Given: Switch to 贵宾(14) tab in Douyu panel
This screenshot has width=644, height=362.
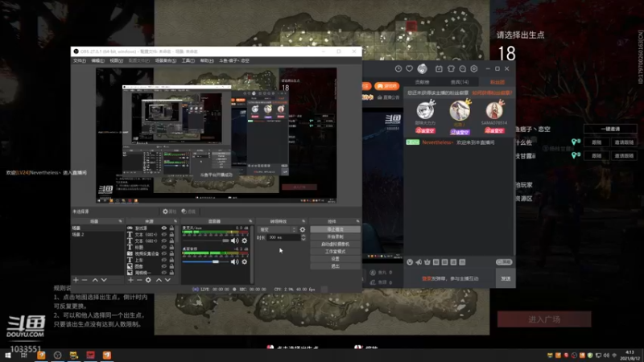Looking at the screenshot, I should [x=460, y=83].
